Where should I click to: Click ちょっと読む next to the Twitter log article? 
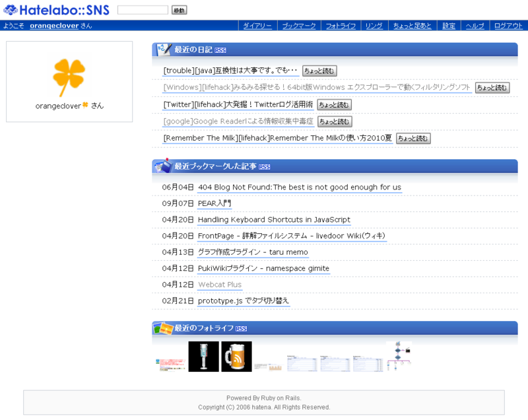coord(333,105)
